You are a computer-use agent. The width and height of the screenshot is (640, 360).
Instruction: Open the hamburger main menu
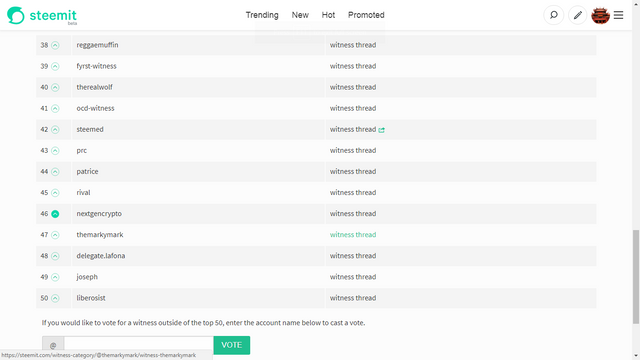click(618, 15)
